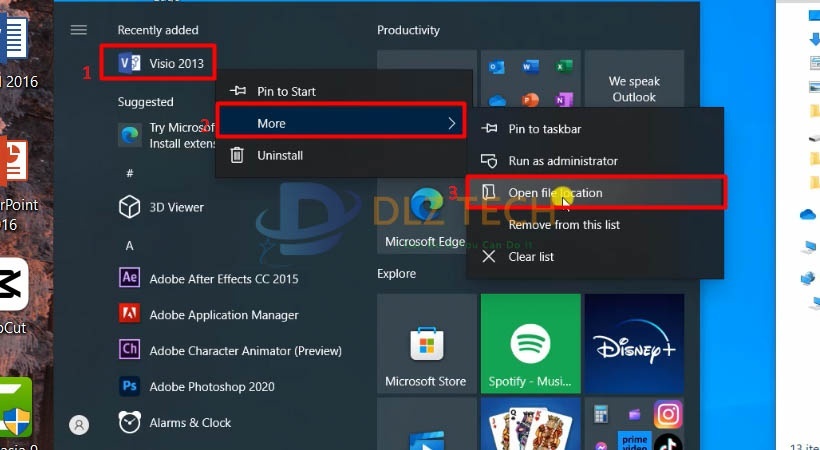The image size is (820, 450).
Task: Click the More submenu chevron arrow
Action: point(452,123)
